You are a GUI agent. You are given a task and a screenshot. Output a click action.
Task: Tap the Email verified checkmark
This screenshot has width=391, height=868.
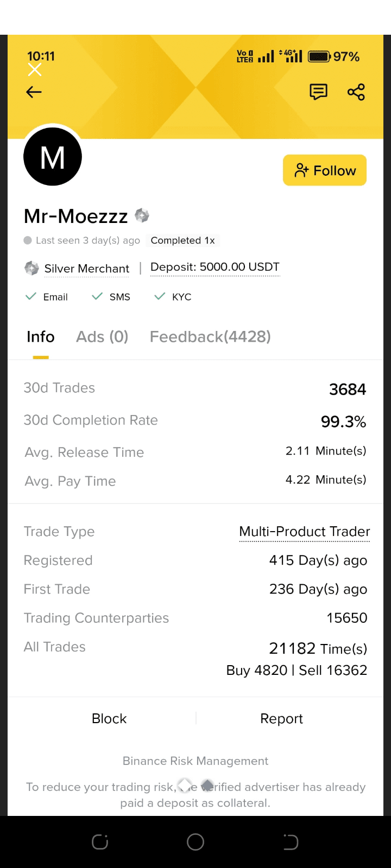31,296
